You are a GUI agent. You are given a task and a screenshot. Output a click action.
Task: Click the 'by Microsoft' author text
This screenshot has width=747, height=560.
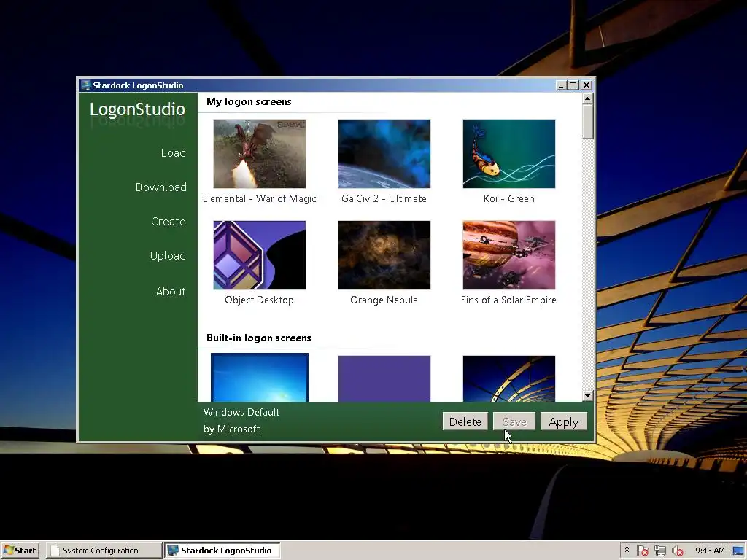231,429
